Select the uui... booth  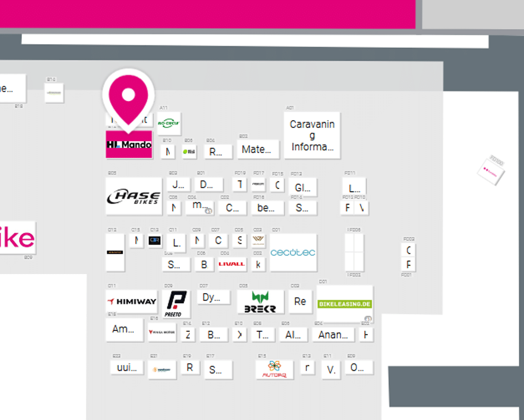pyautogui.click(x=127, y=368)
